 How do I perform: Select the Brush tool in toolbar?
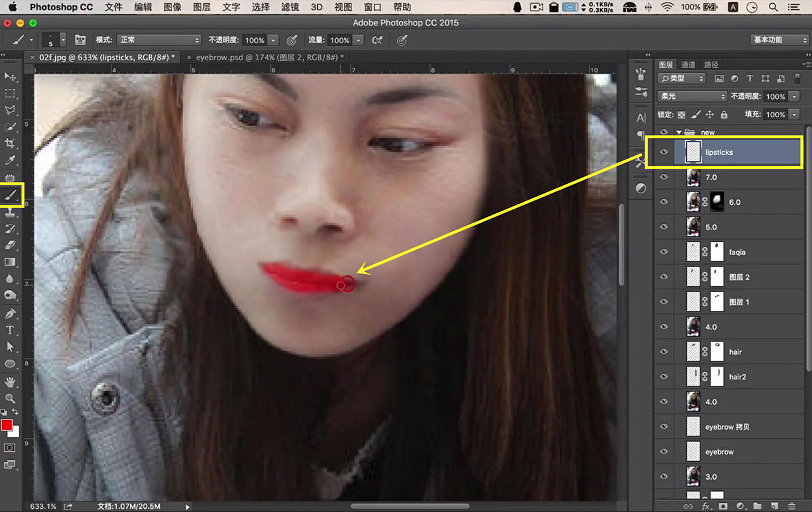pos(11,194)
